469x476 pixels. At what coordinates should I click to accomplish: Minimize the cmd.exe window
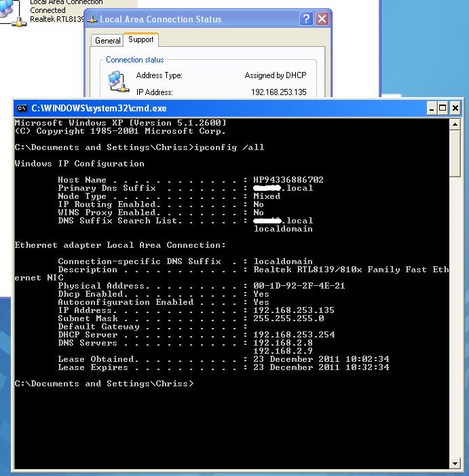(432, 109)
